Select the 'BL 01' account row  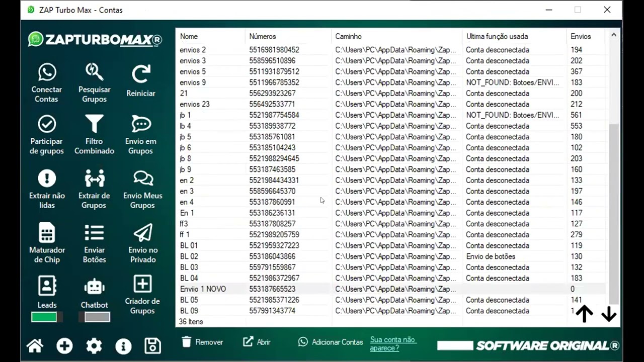(x=392, y=245)
